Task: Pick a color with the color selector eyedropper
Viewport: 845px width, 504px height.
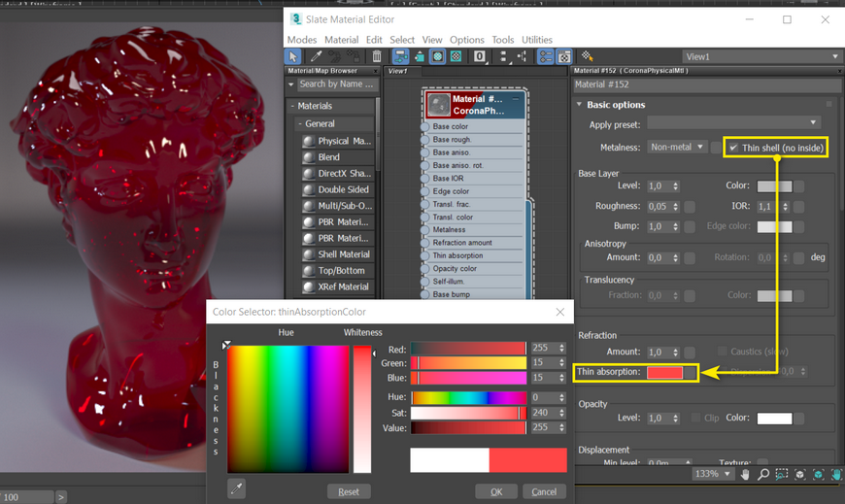Action: click(x=235, y=487)
